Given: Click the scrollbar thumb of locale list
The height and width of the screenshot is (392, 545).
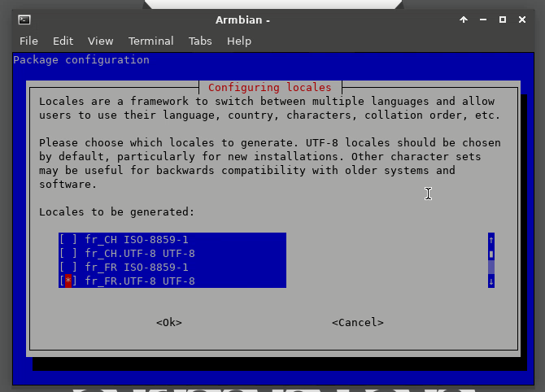Looking at the screenshot, I should 491,255.
